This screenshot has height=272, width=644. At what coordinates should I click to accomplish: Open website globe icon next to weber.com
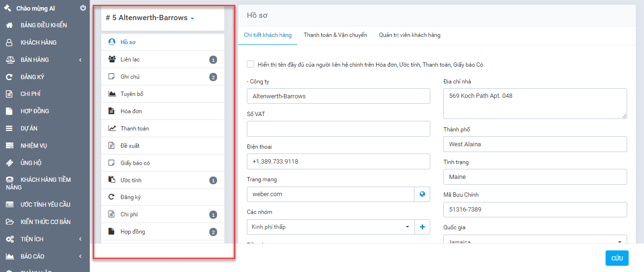coord(422,194)
